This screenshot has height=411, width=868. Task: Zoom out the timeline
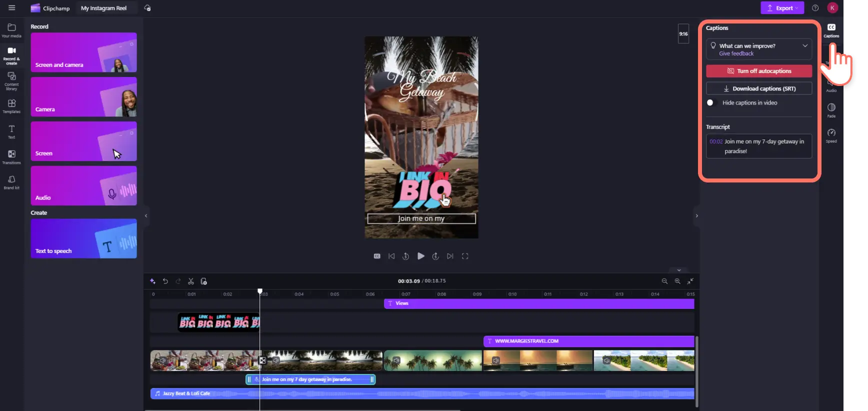coord(664,281)
